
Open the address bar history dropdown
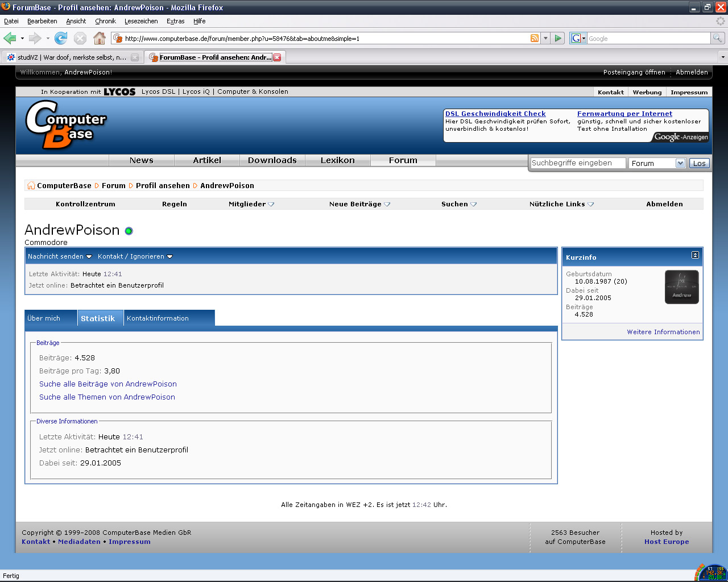pos(545,38)
